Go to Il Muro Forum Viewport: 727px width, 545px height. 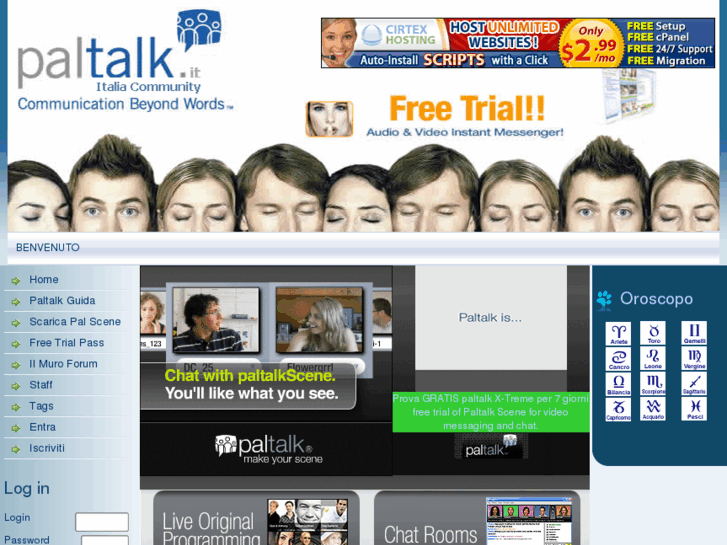(x=64, y=364)
